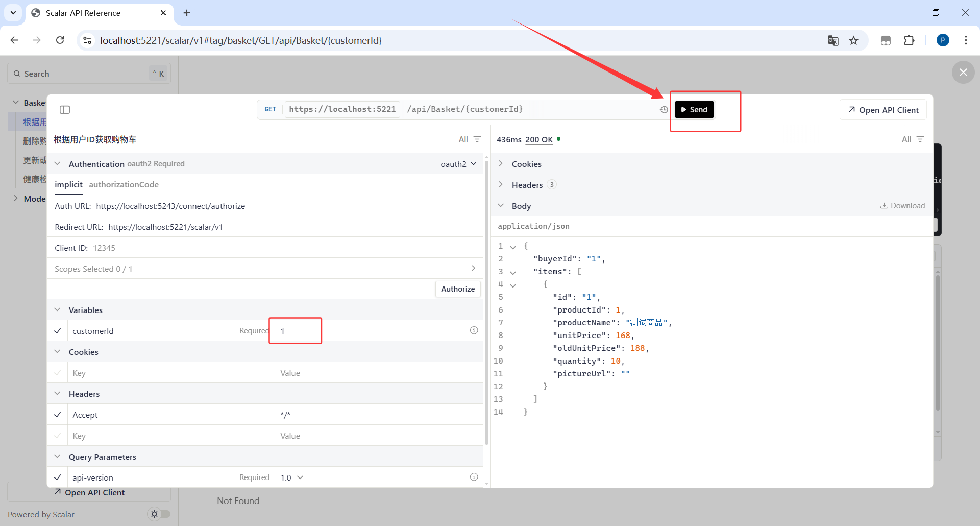
Task: Select the implicit flow tab
Action: coord(68,185)
